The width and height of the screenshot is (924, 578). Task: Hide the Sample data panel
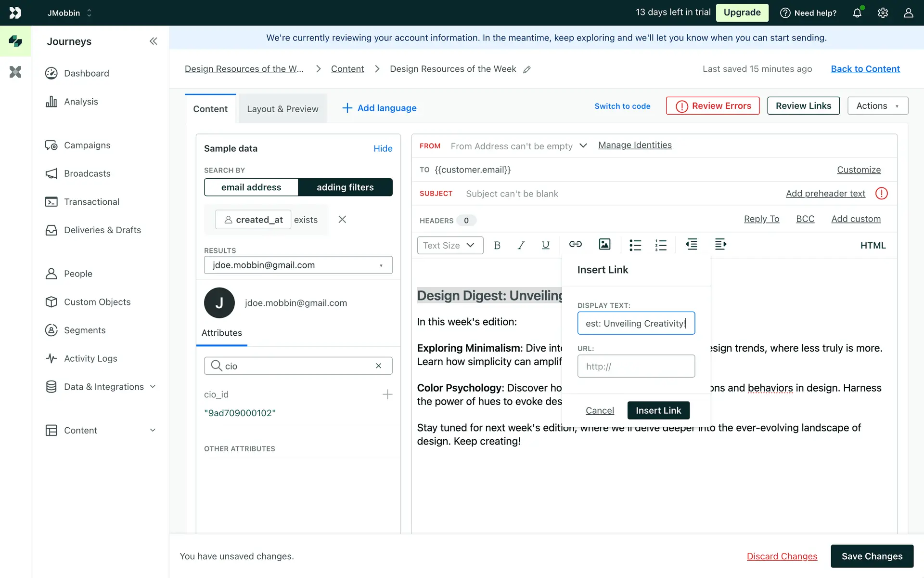point(383,148)
